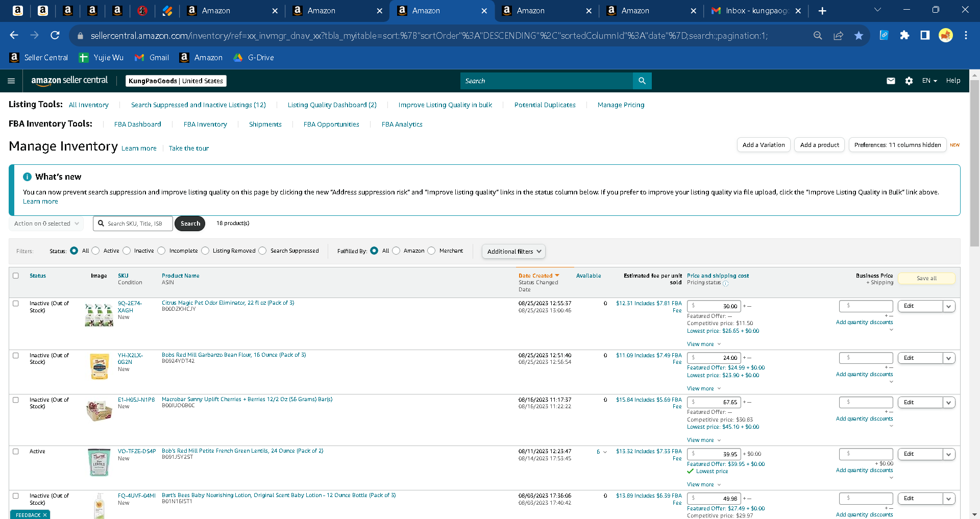Viewport: 980px width, 519px height.
Task: Expand View more in Citrus Magic pricing
Action: 704,344
